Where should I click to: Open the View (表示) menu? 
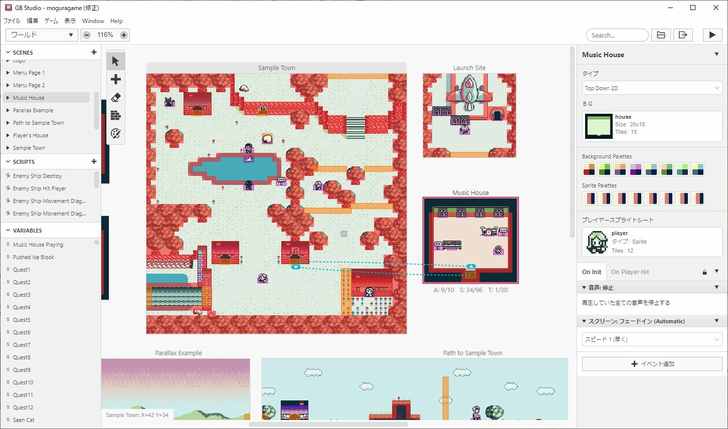pos(70,21)
